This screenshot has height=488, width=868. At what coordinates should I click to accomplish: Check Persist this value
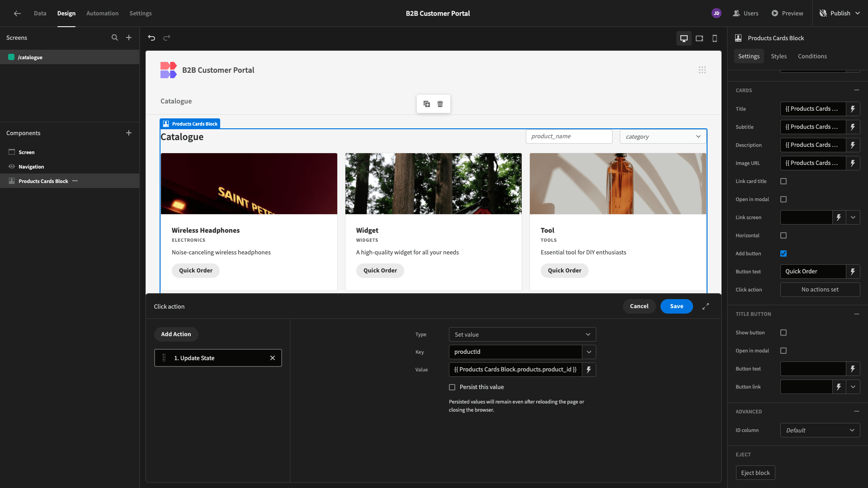[x=452, y=387]
